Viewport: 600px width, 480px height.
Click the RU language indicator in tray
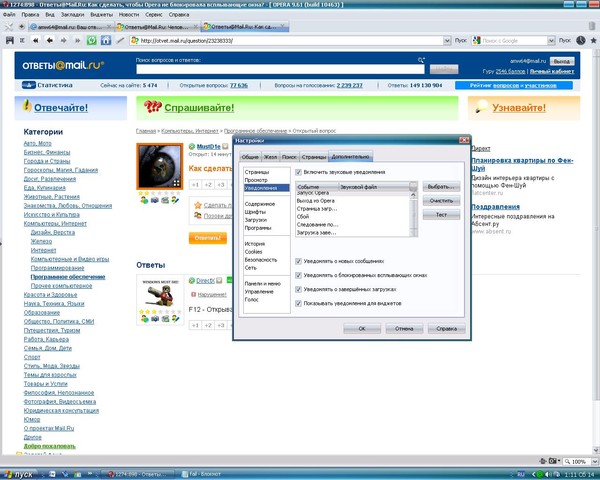click(520, 474)
